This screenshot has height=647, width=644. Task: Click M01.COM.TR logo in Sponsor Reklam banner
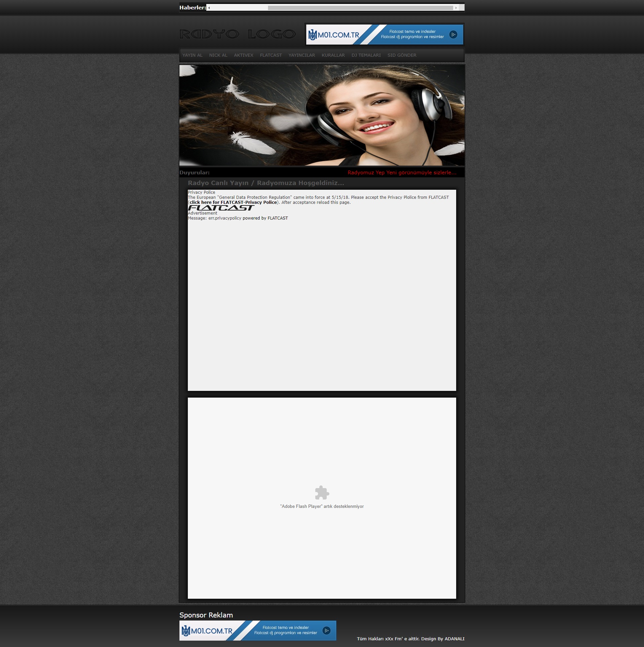(x=207, y=631)
